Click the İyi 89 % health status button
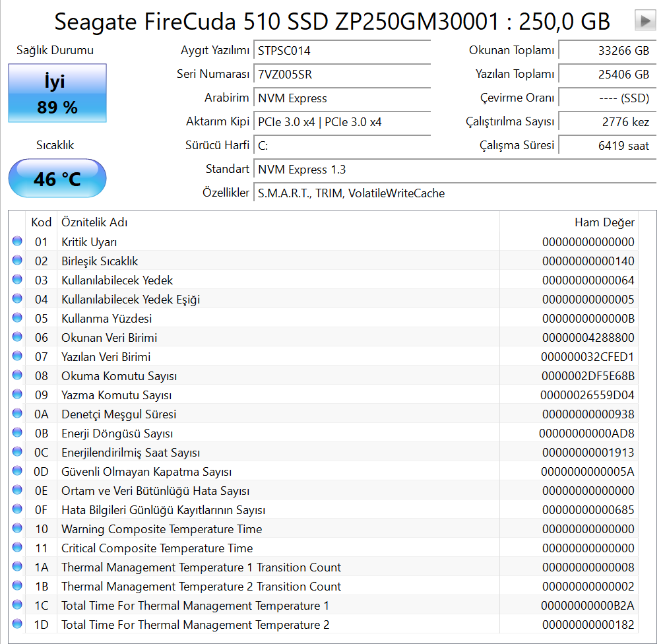The height and width of the screenshot is (644, 663). point(57,93)
